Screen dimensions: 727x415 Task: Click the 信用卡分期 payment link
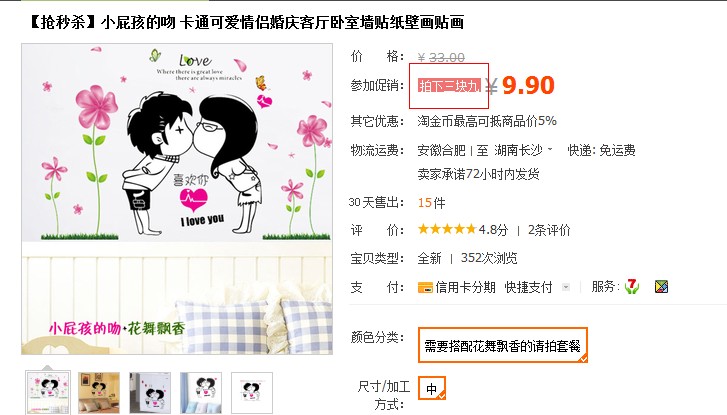(x=465, y=287)
